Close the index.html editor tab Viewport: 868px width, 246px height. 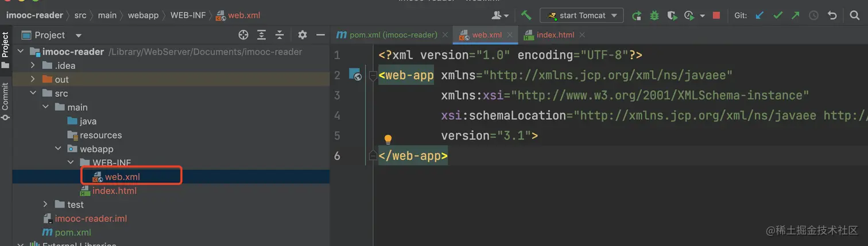click(582, 35)
